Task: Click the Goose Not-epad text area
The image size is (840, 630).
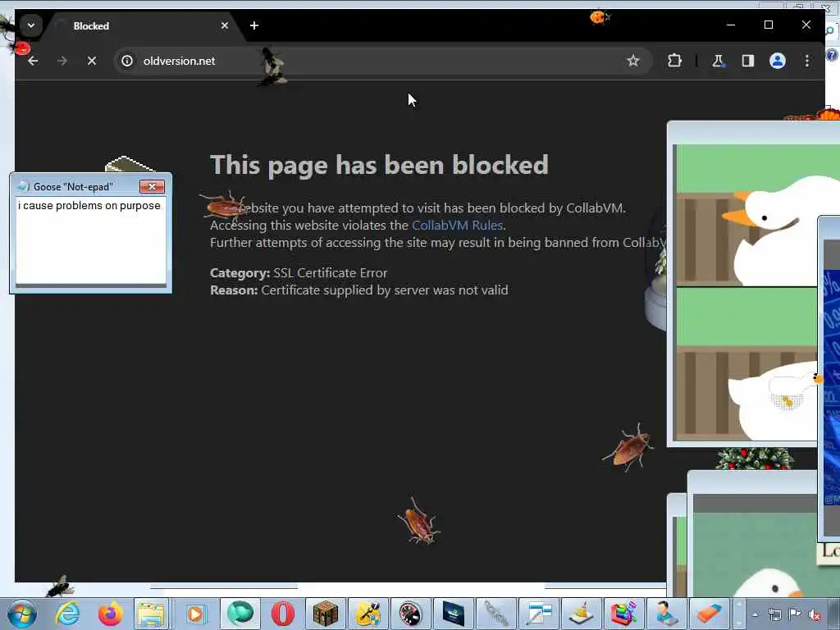Action: coord(90,240)
